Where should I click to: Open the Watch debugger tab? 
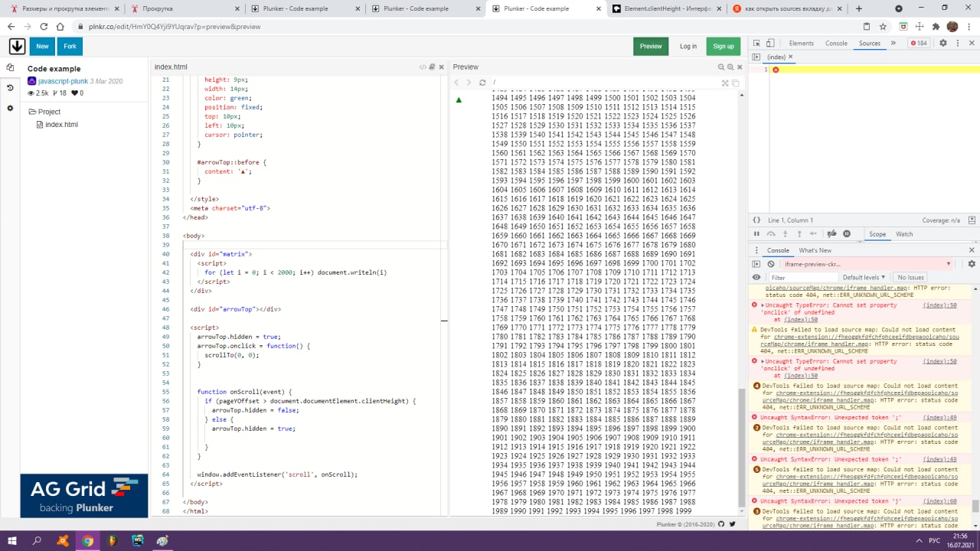click(x=904, y=234)
